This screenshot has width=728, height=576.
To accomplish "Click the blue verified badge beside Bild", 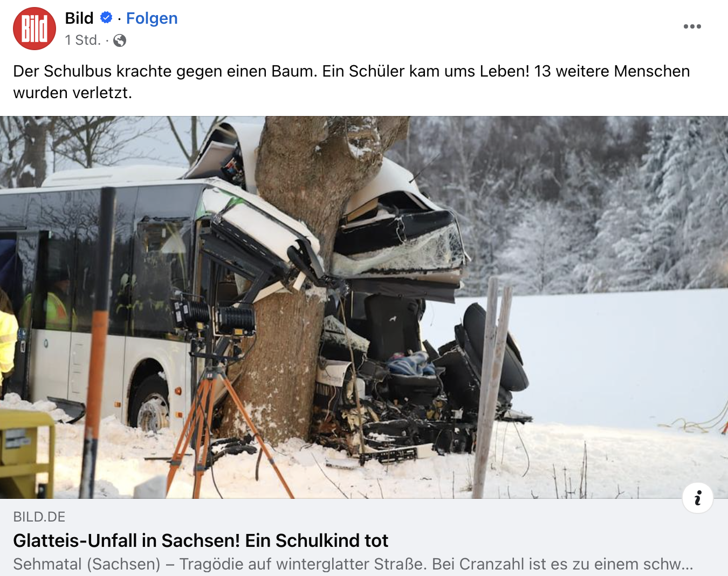I will point(106,18).
